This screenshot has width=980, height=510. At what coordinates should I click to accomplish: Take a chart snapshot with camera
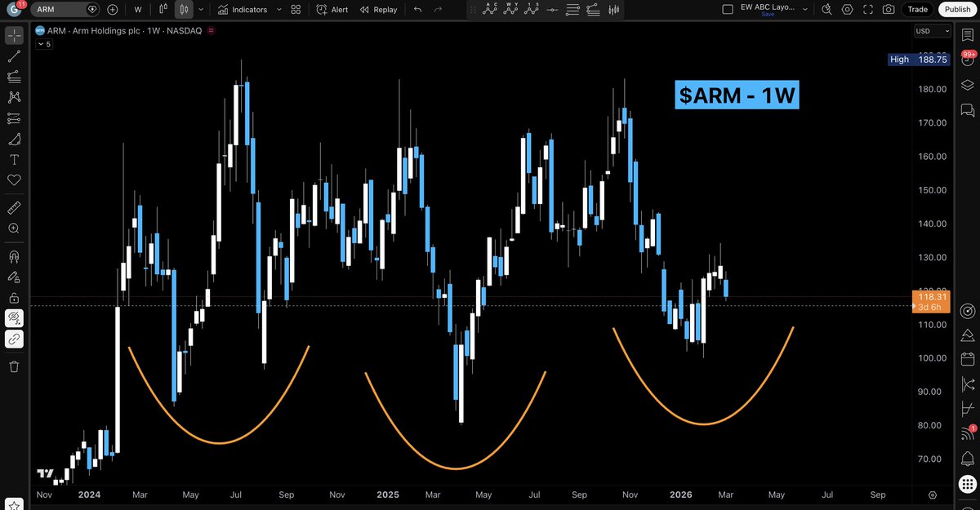pos(889,10)
